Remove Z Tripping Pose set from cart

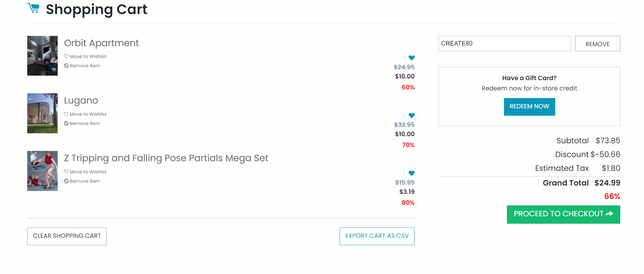82,181
